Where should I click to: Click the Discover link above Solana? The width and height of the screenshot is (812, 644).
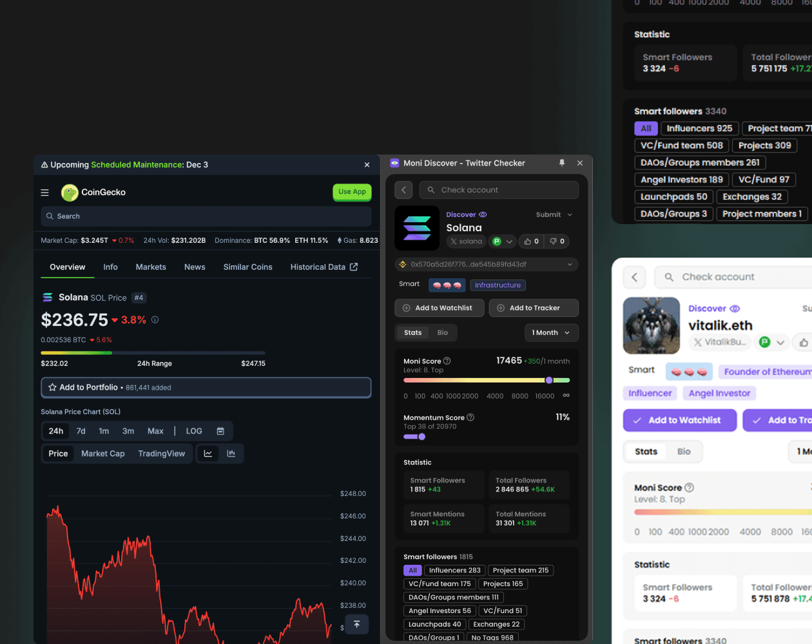pos(467,215)
